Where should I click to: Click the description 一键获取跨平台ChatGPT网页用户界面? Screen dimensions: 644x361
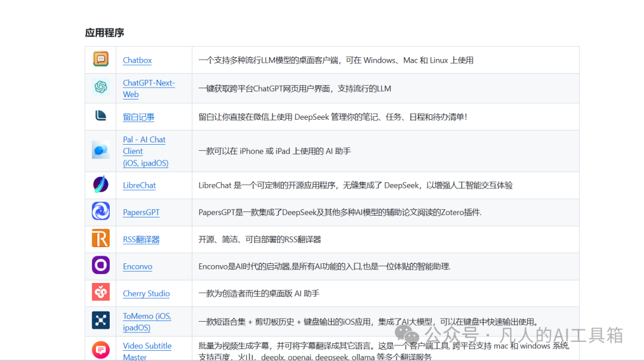click(x=295, y=89)
